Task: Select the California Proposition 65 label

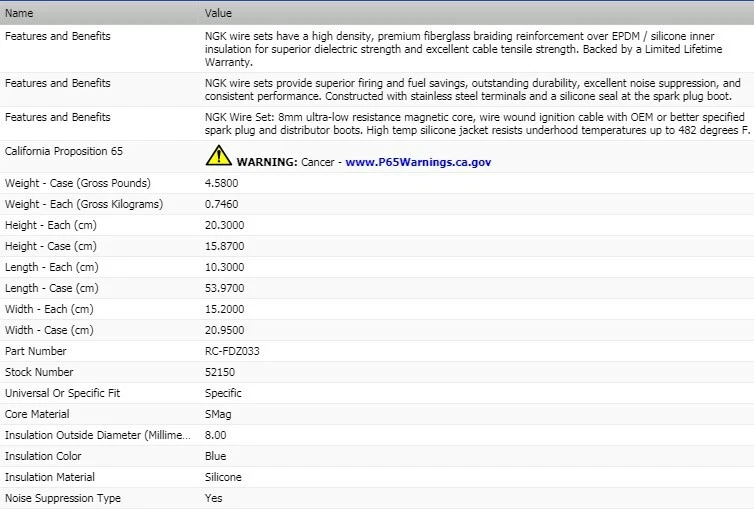Action: [64, 151]
